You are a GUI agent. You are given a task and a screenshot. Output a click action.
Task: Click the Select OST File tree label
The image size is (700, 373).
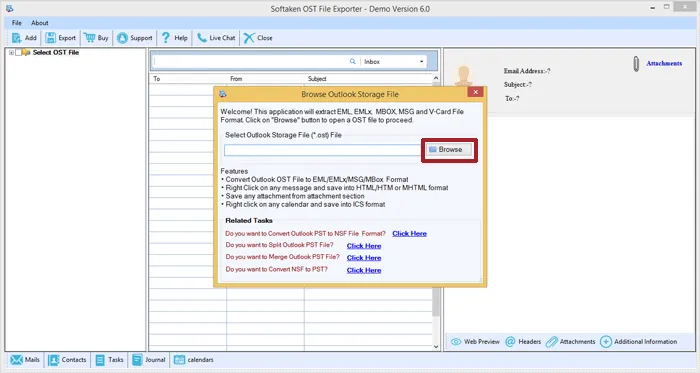56,53
